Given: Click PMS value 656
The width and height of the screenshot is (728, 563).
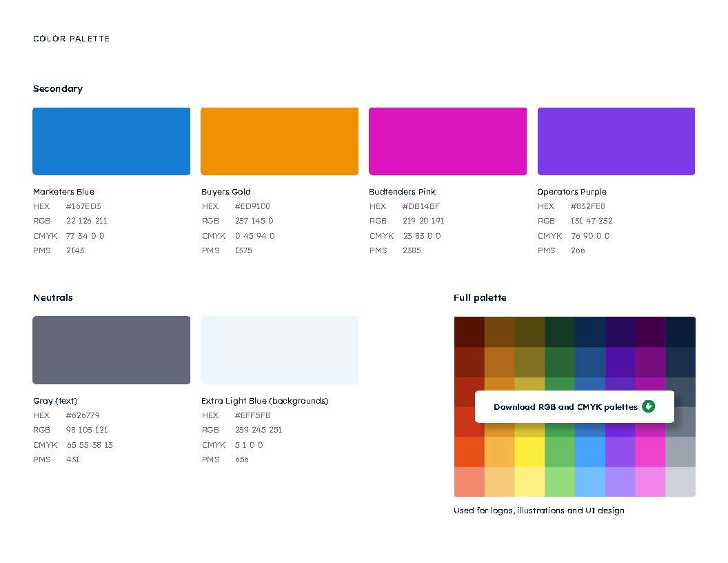Looking at the screenshot, I should point(242,460).
